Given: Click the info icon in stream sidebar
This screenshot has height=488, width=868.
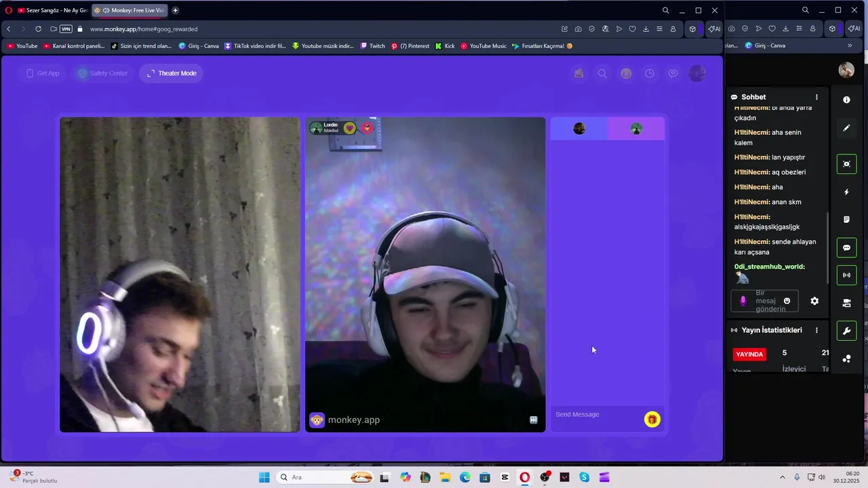Looking at the screenshot, I should [x=846, y=100].
